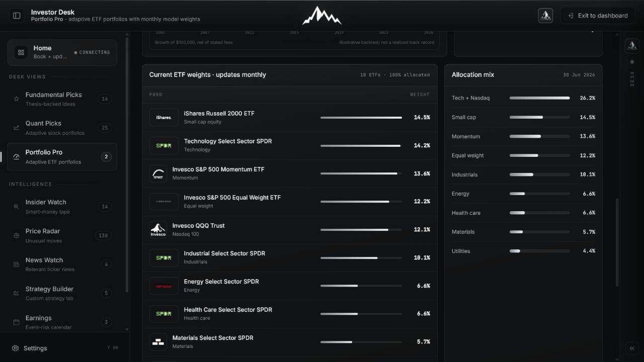This screenshot has width=644, height=362.
Task: Click the 2 badge on Portfolio Pro
Action: click(x=106, y=157)
